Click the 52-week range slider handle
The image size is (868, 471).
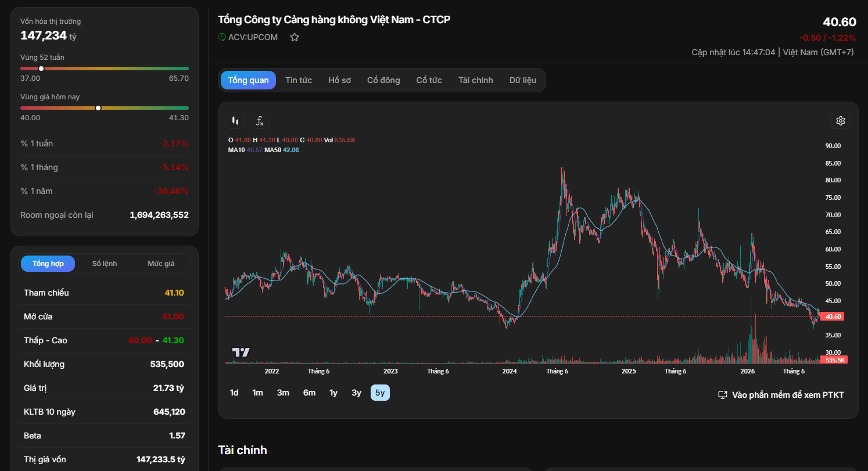(x=41, y=69)
